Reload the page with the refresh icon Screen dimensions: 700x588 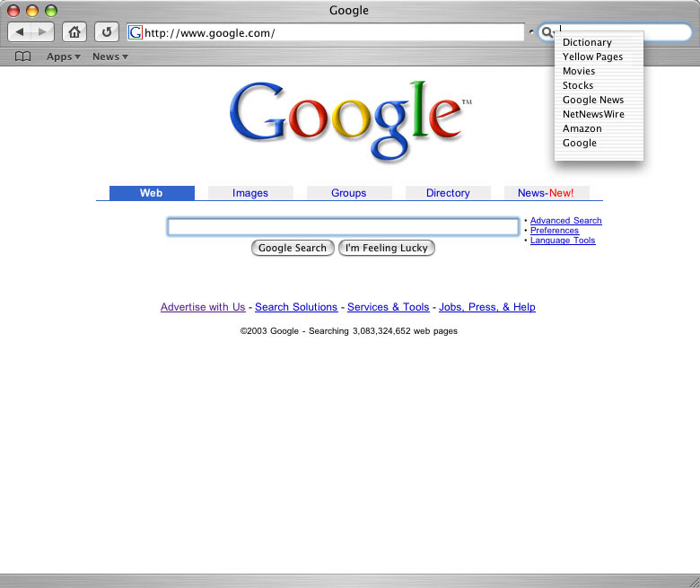click(x=106, y=32)
